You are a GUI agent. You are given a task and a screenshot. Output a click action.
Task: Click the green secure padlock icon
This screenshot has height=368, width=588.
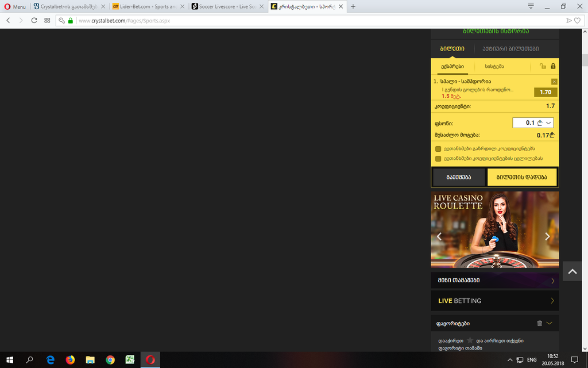click(x=70, y=21)
